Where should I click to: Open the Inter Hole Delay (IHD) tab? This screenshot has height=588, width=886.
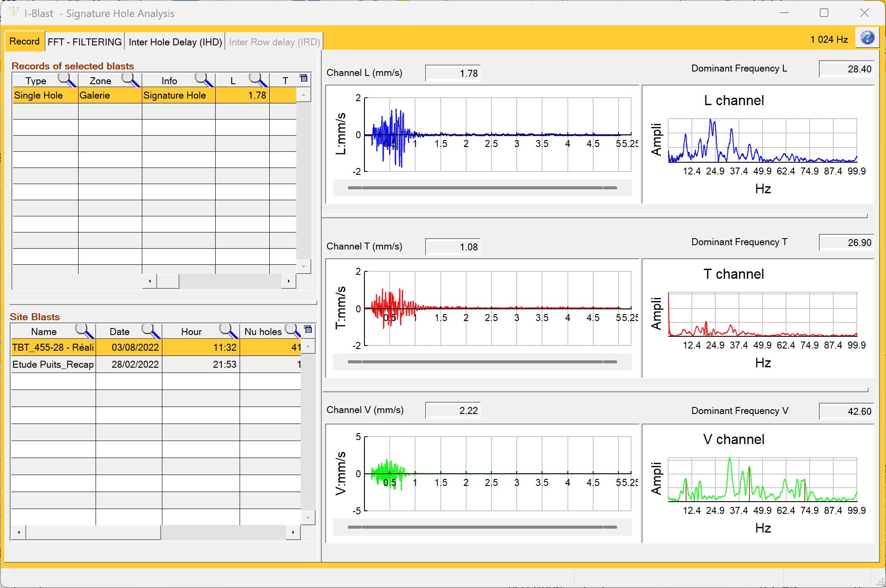(175, 41)
